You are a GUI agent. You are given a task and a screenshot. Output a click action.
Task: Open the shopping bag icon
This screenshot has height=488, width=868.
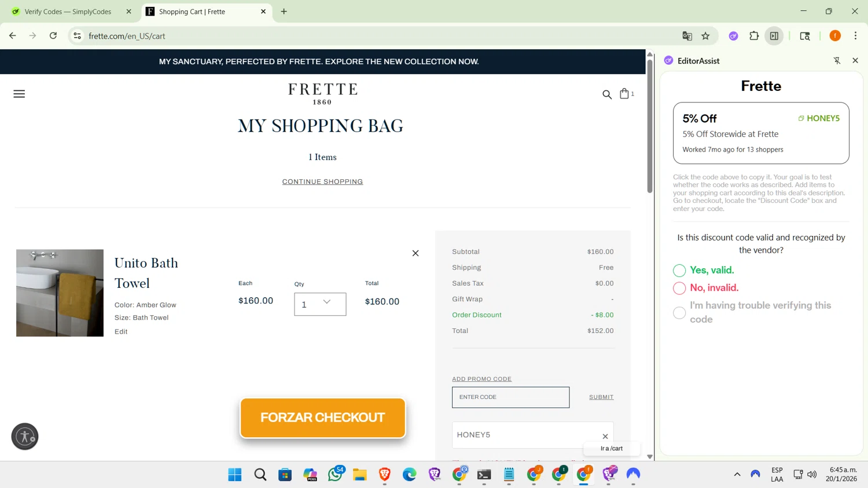(x=624, y=93)
